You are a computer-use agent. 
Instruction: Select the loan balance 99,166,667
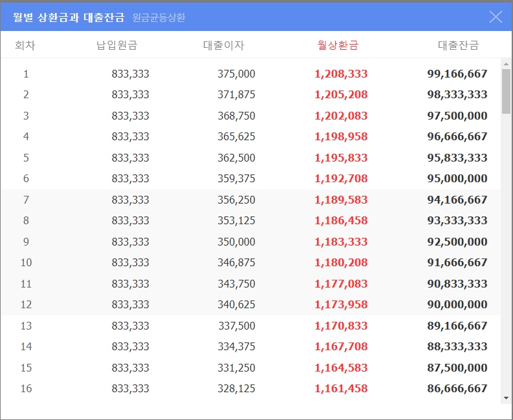tap(457, 74)
